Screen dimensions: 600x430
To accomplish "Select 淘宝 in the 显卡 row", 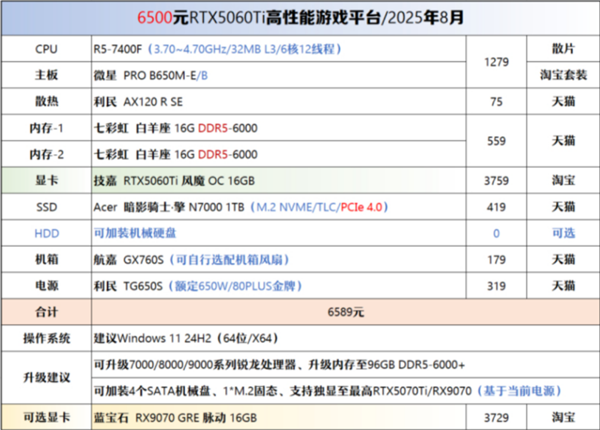I will 563,180.
